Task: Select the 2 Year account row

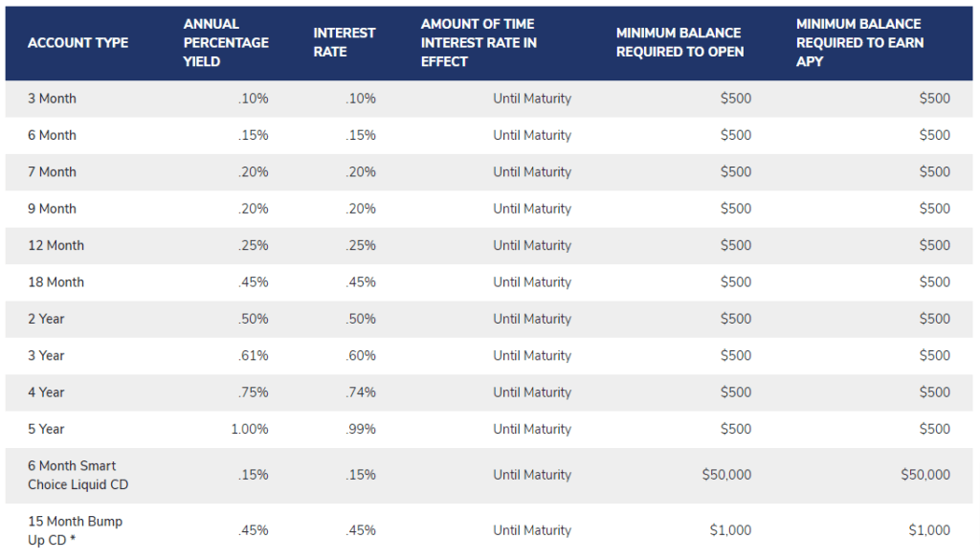Action: coord(489,320)
